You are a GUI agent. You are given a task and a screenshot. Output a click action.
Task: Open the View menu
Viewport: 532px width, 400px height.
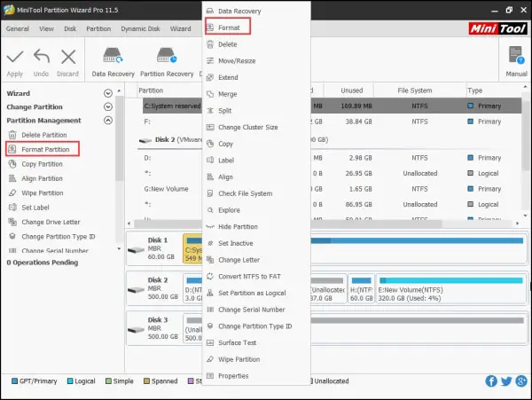click(46, 29)
